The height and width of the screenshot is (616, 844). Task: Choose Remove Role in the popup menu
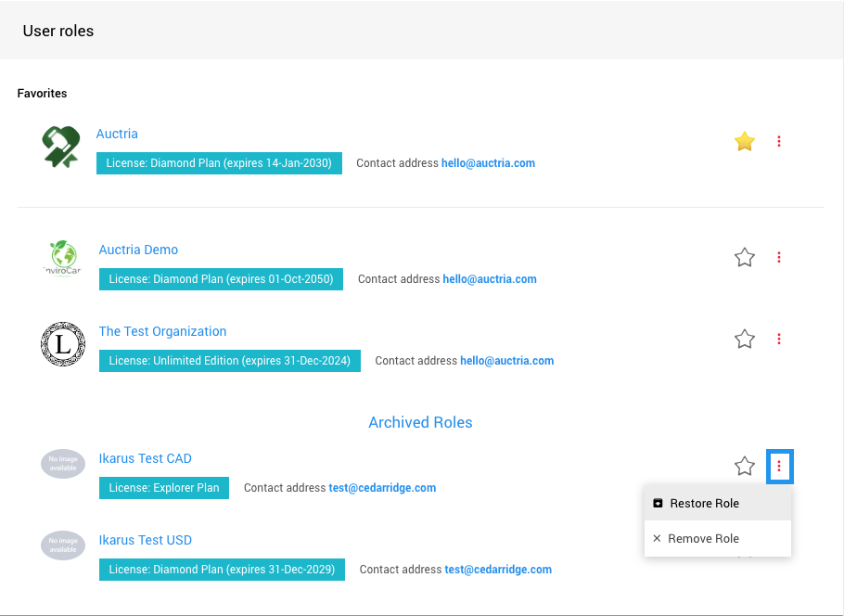(x=703, y=538)
